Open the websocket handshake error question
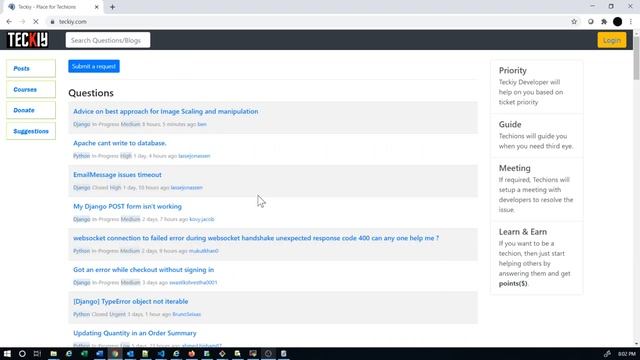The height and width of the screenshot is (360, 640). [256, 238]
